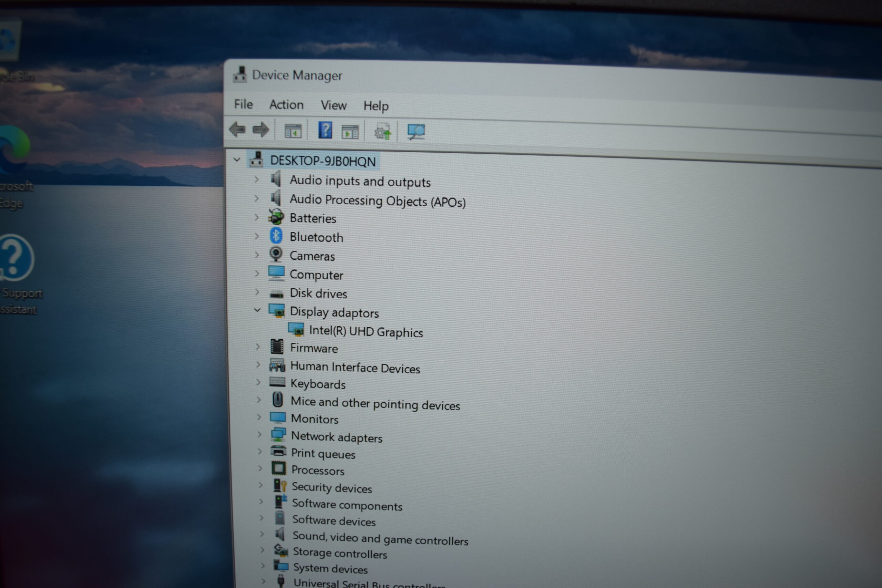Click the Software components icon
Image resolution: width=882 pixels, height=588 pixels.
point(280,502)
